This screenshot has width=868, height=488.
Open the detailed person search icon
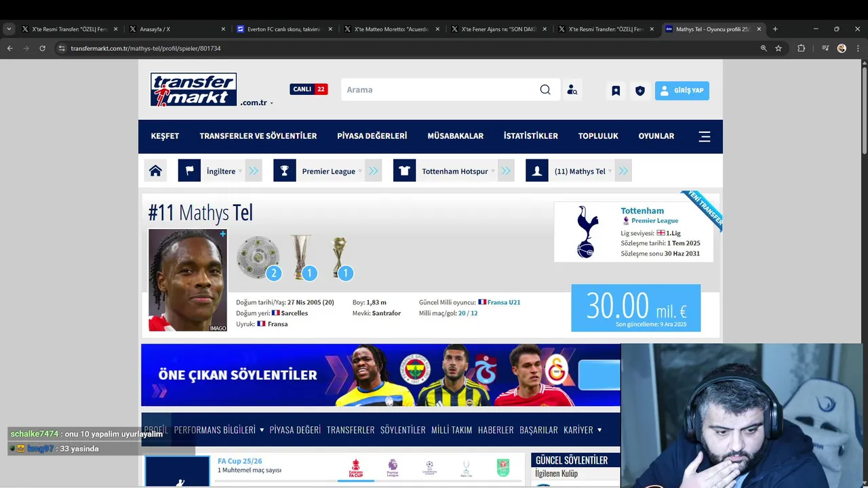[x=572, y=90]
